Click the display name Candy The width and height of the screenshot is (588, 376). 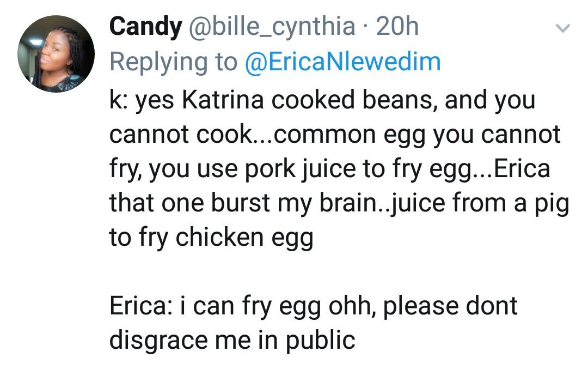click(x=145, y=27)
